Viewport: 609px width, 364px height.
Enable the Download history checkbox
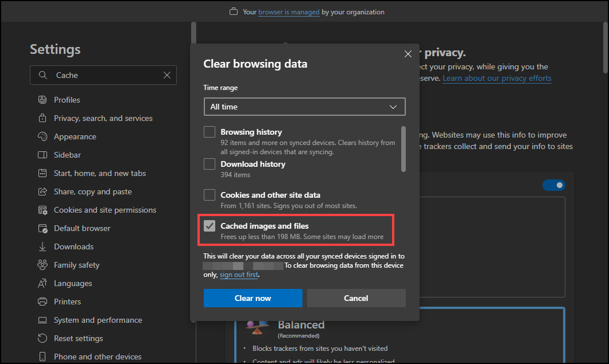tap(210, 164)
